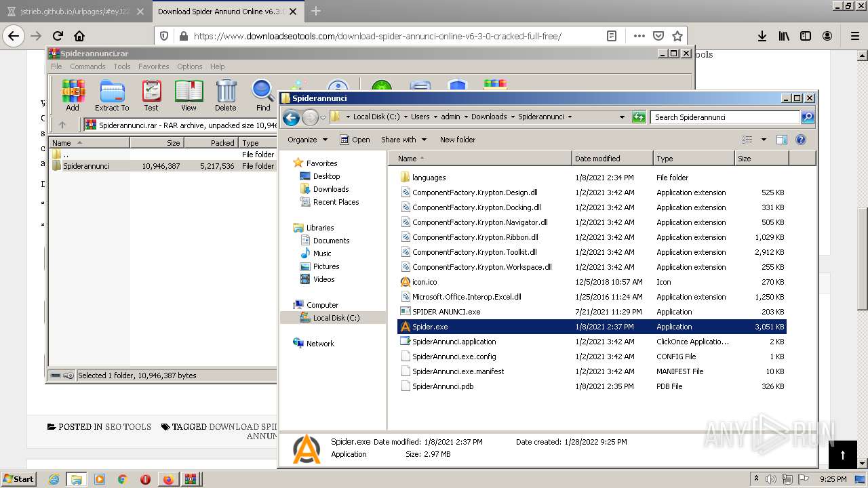Click the scroll-to-top arrow button

click(843, 455)
